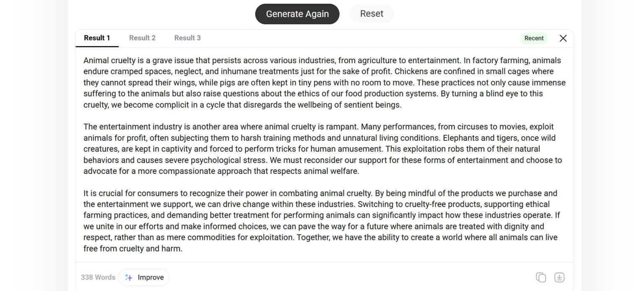Open the Result 2 tab
Viewport: 644px width, 291px height.
[142, 38]
